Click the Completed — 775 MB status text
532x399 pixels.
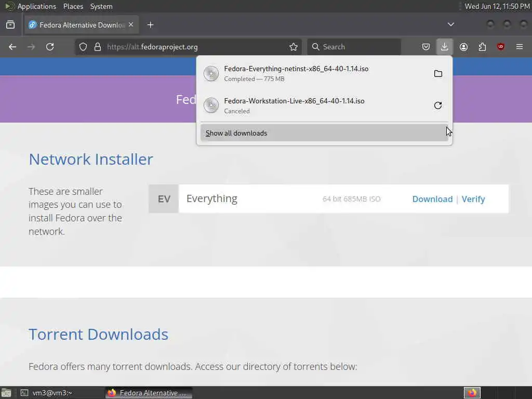coord(254,79)
